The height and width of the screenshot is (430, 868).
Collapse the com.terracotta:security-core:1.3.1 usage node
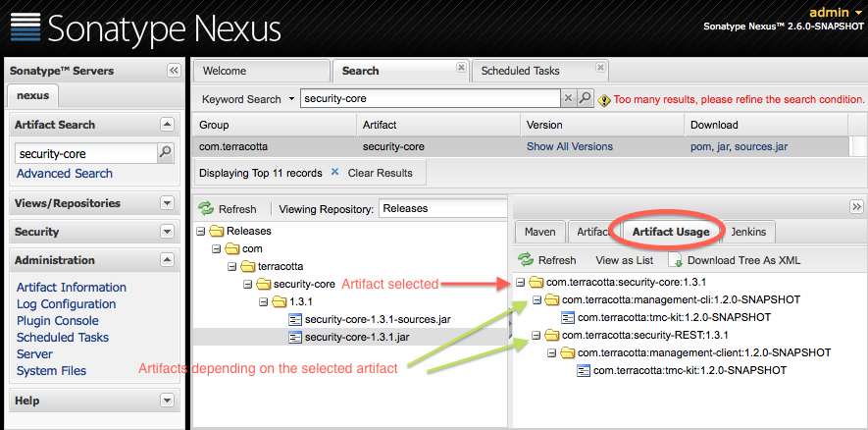tap(520, 282)
